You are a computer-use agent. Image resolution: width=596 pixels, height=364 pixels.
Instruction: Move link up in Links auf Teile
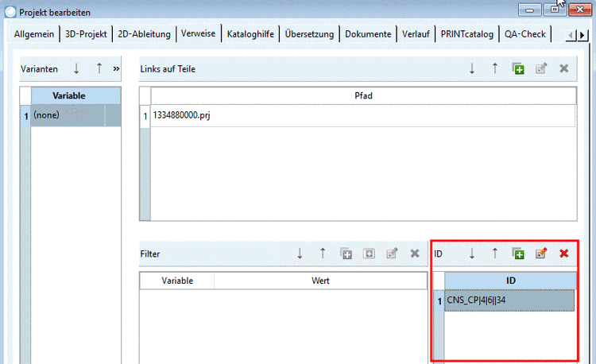point(494,69)
